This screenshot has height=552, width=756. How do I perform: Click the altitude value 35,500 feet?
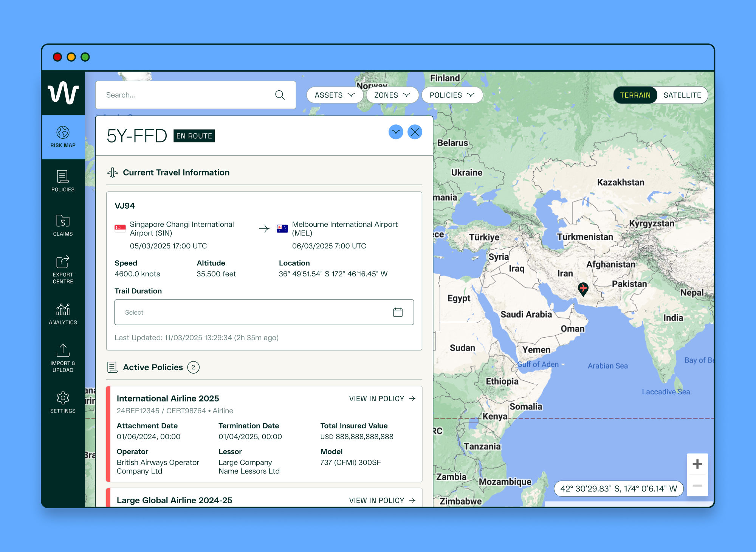click(x=216, y=274)
